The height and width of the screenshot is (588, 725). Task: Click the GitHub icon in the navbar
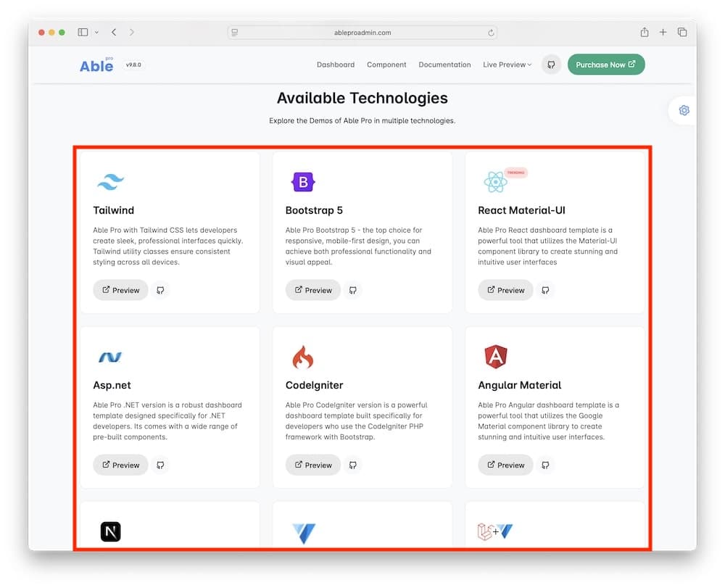click(551, 65)
